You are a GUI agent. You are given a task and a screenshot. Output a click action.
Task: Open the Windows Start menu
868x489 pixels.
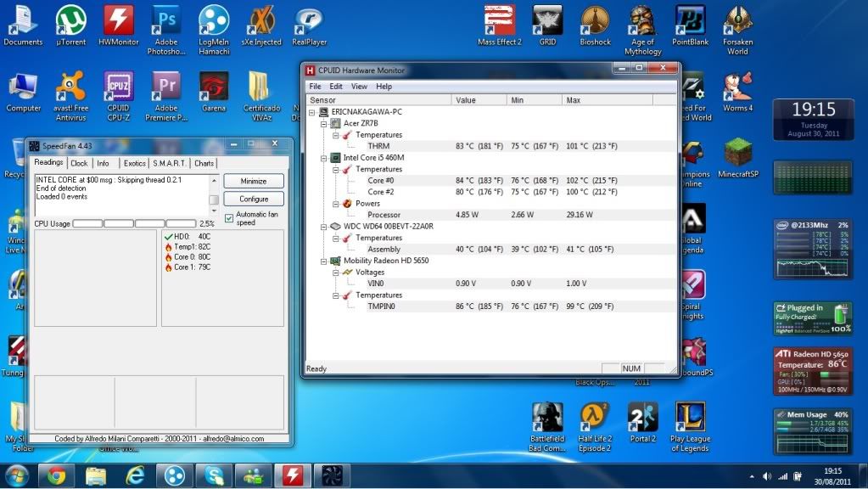coord(17,475)
